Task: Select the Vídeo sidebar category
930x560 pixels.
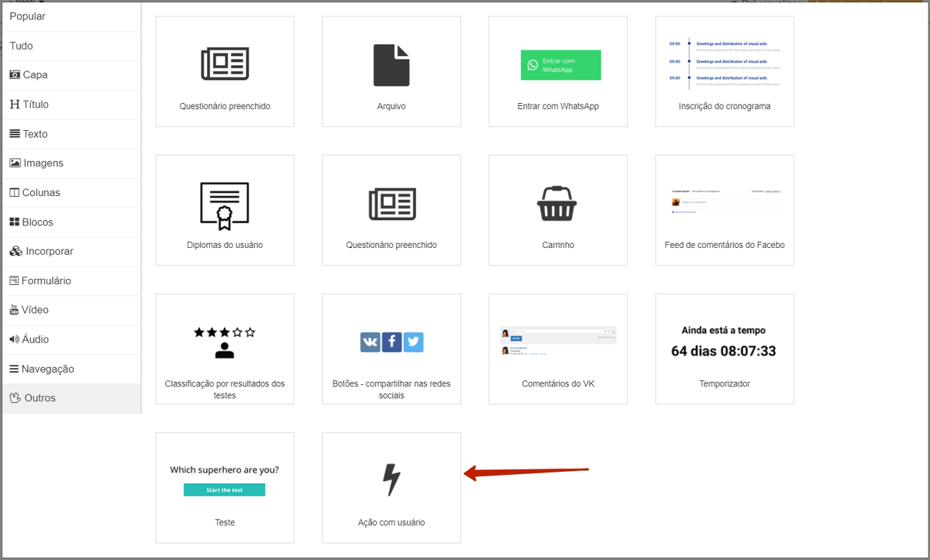Action: pyautogui.click(x=29, y=310)
